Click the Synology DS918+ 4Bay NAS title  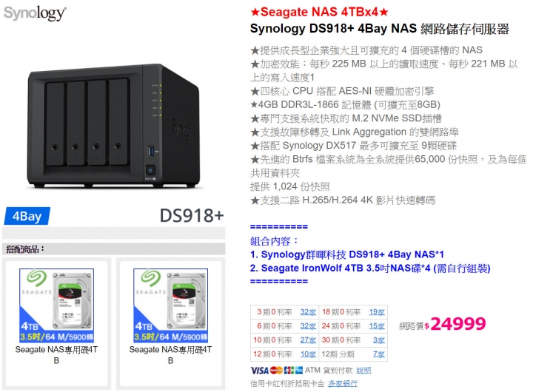[379, 29]
